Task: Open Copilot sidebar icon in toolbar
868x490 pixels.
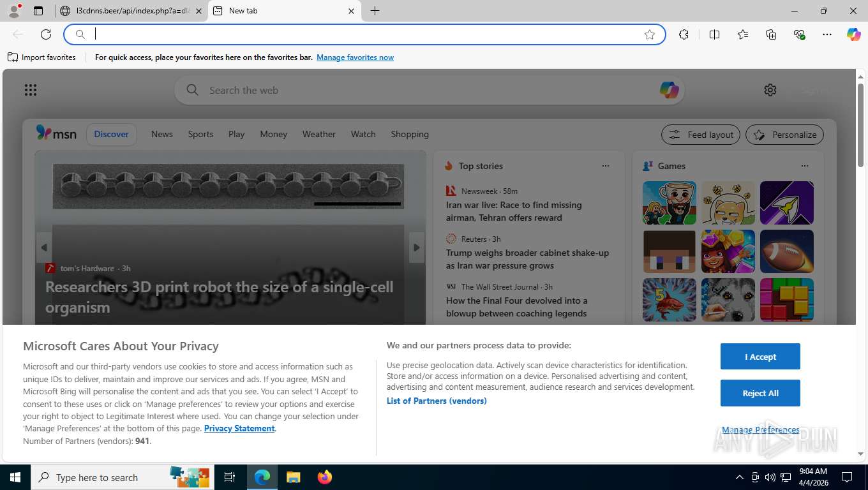Action: (x=853, y=34)
